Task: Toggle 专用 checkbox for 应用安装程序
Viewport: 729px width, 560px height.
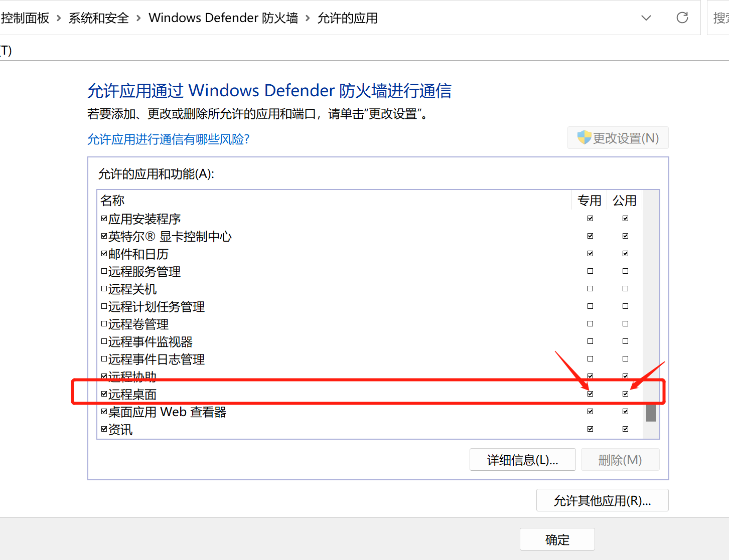Action: pos(590,219)
